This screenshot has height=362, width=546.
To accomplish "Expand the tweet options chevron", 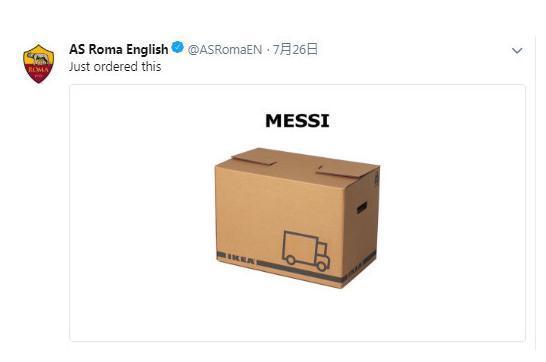I will pyautogui.click(x=517, y=51).
